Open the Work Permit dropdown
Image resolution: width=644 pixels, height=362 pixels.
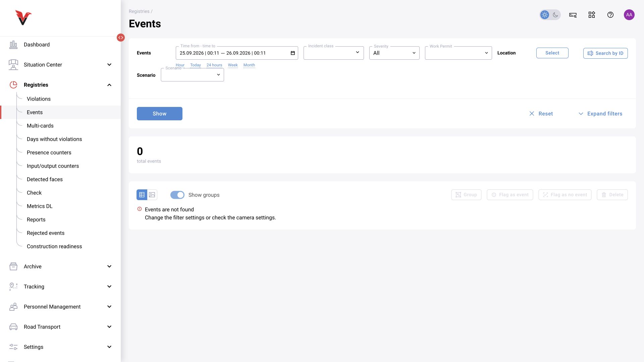459,53
